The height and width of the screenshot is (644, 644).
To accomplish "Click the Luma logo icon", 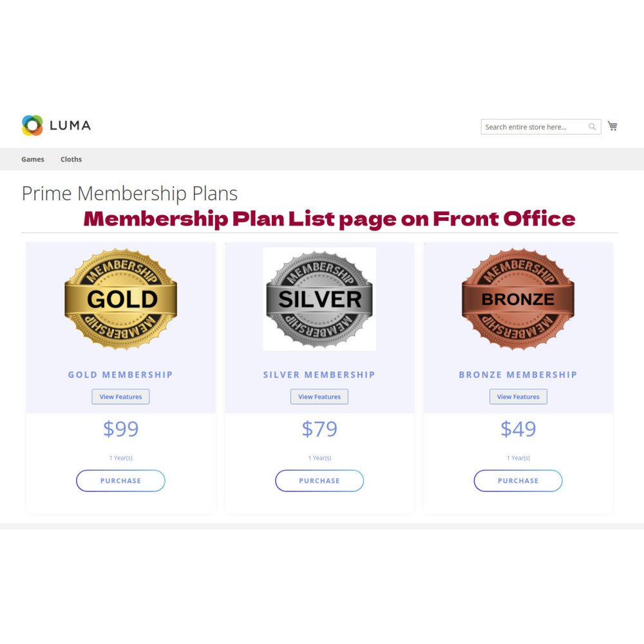I will [32, 126].
